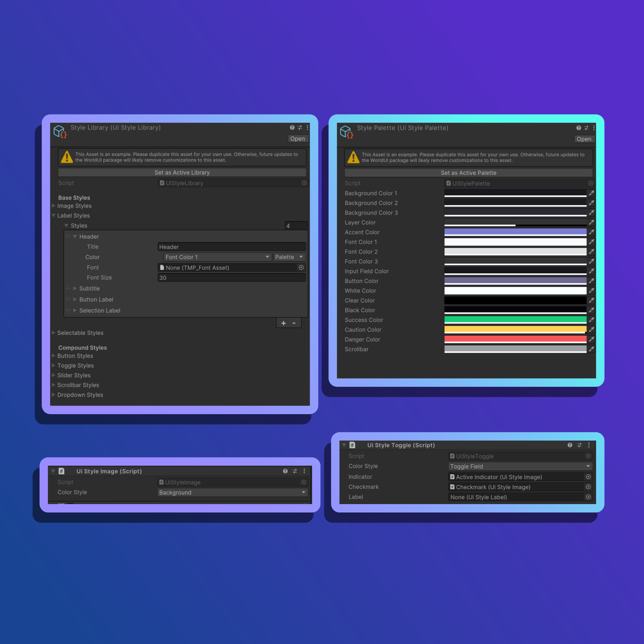Viewport: 644px width, 644px height.
Task: Click the Font Size input field
Action: 231,278
